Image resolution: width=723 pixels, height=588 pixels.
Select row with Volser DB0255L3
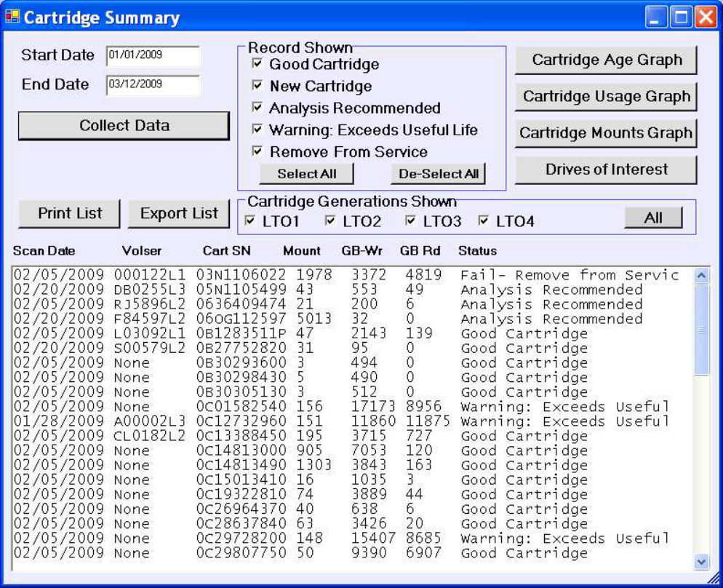point(352,290)
